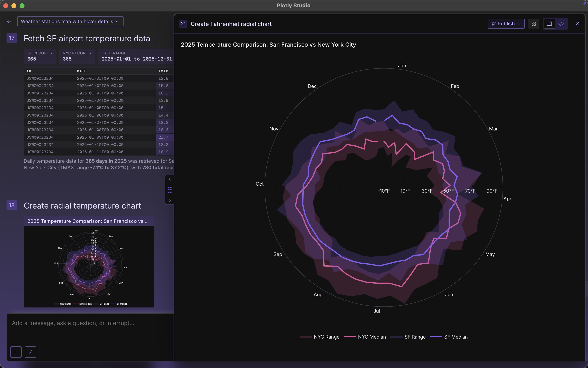This screenshot has width=588, height=368.
Task: Click the 90°F radial axis tick
Action: (492, 191)
